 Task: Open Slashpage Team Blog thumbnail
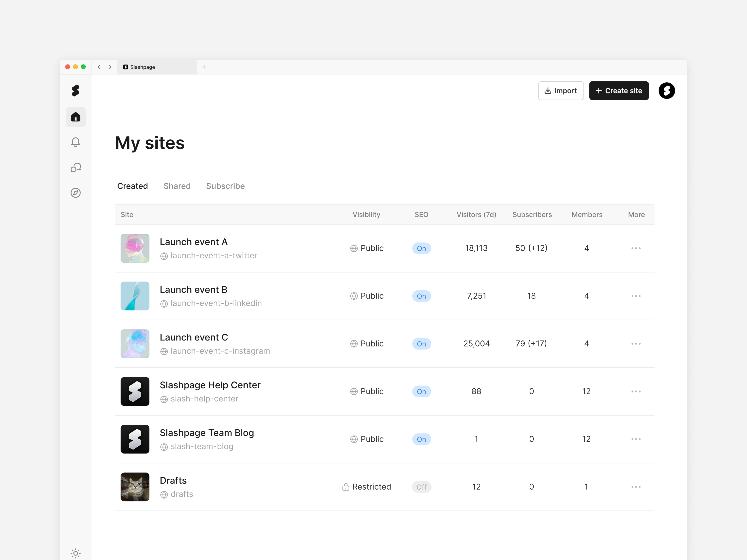tap(135, 439)
